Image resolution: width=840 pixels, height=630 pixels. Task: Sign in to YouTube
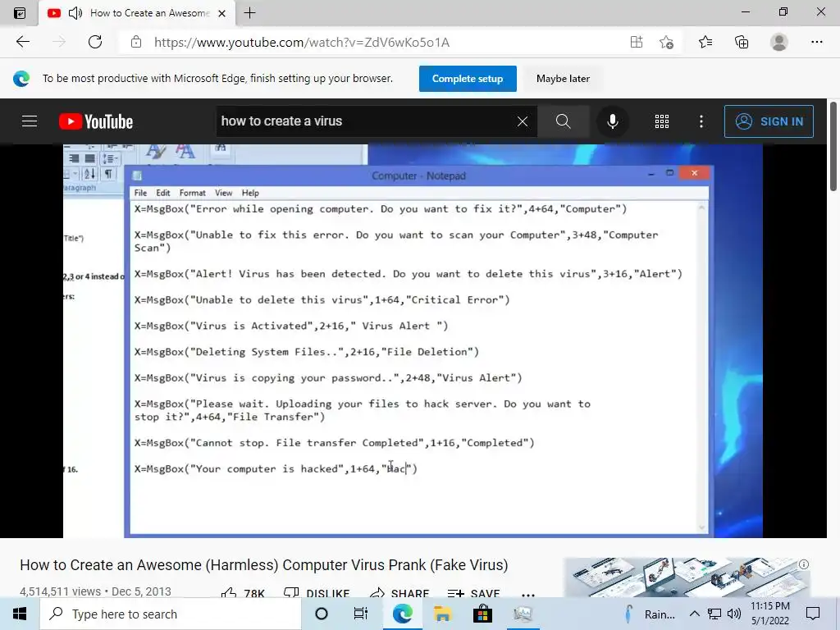pyautogui.click(x=769, y=121)
